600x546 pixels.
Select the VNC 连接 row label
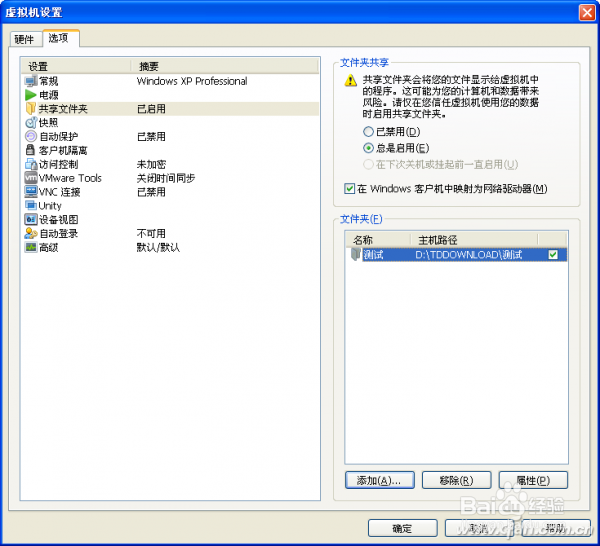tap(60, 192)
